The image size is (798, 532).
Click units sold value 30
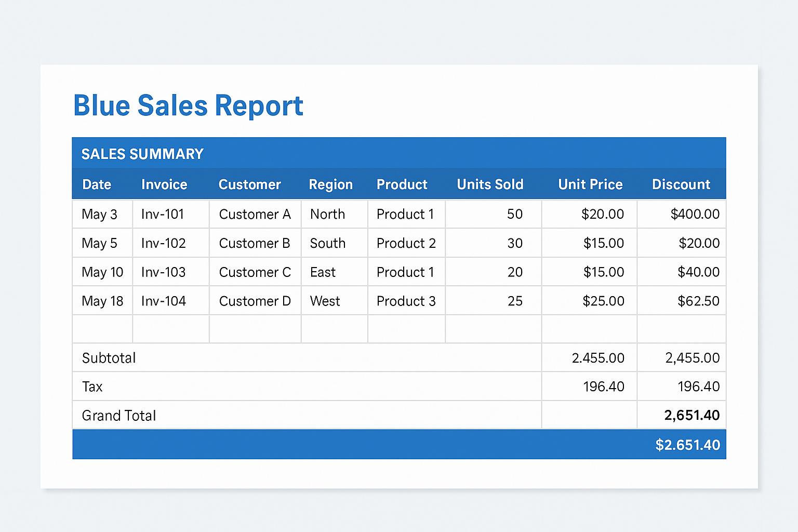515,243
